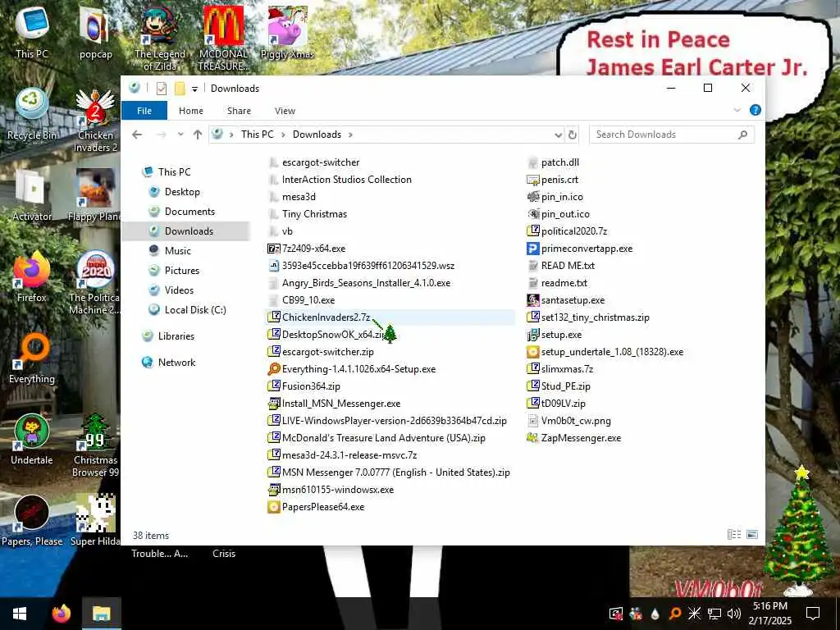Click the chevron after Downloads in path
Image resolution: width=840 pixels, height=630 pixels.
350,135
